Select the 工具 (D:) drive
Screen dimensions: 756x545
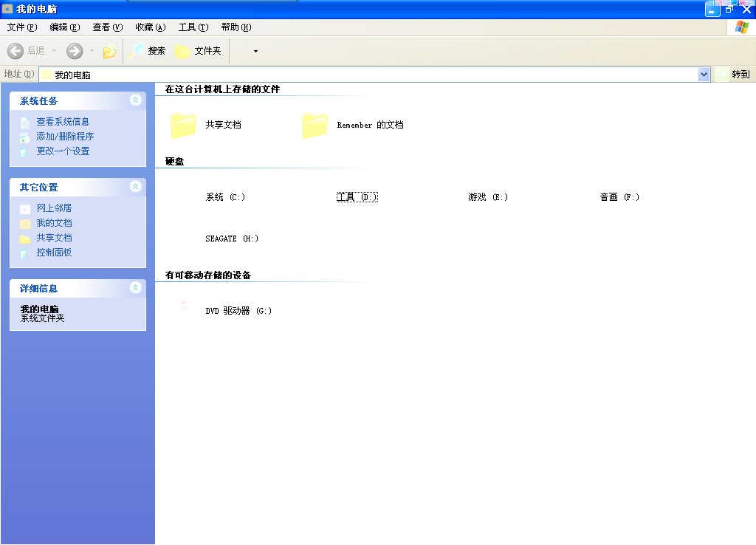pos(357,197)
